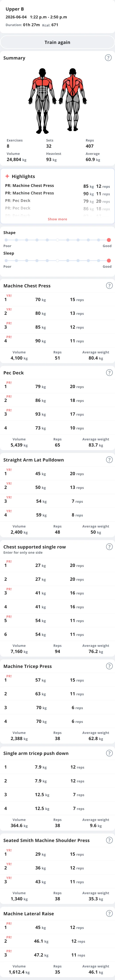Click help icon beside Straight Arm Lat Pulldown
The width and height of the screenshot is (115, 980).
coord(109,460)
